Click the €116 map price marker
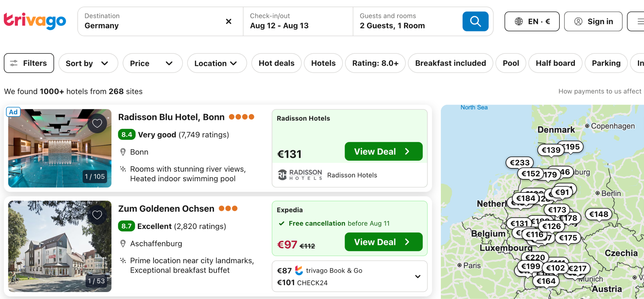This screenshot has height=299, width=644. coord(534,234)
